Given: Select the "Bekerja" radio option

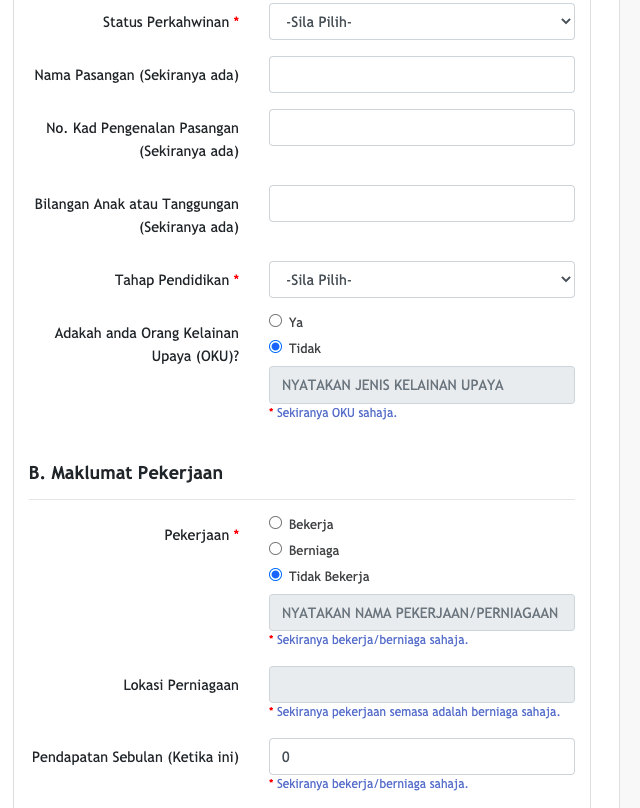Looking at the screenshot, I should point(276,523).
